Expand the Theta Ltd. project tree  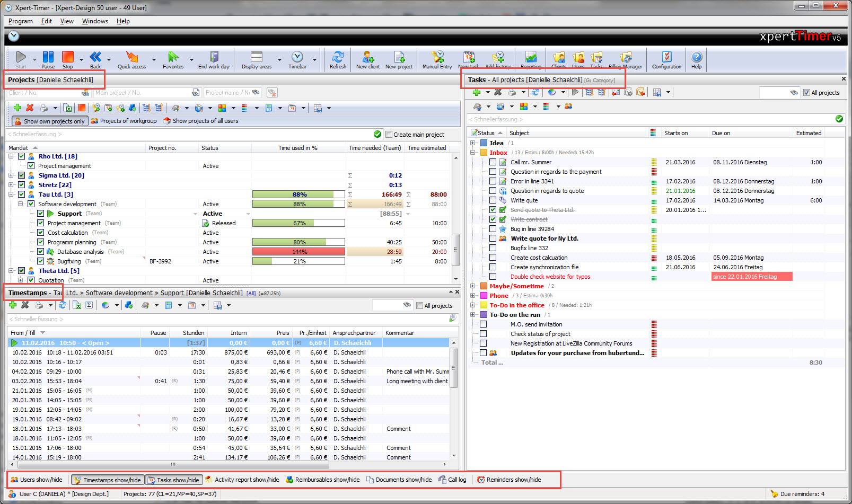[12, 270]
